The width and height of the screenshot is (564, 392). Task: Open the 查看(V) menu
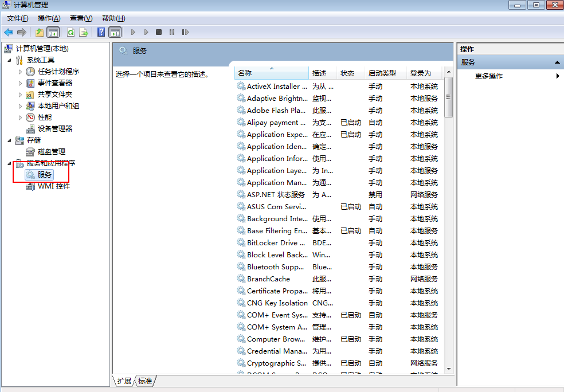click(81, 18)
